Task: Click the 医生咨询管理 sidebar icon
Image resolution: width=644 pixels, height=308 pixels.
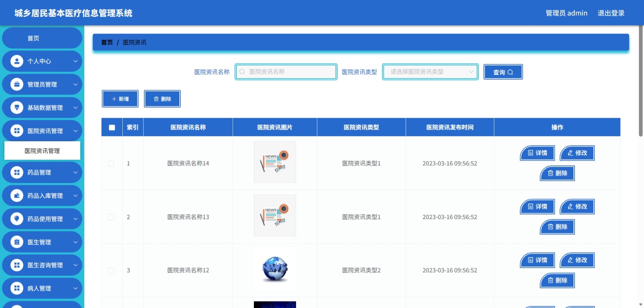Action: 17,265
